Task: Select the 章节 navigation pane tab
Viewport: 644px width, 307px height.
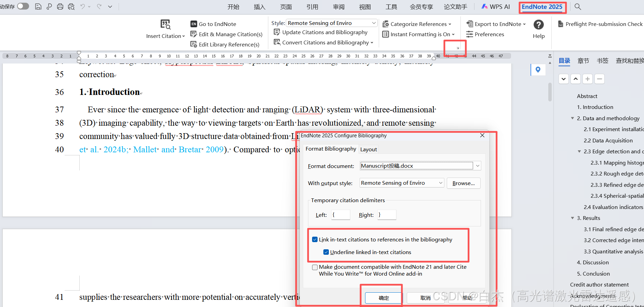Action: click(583, 61)
